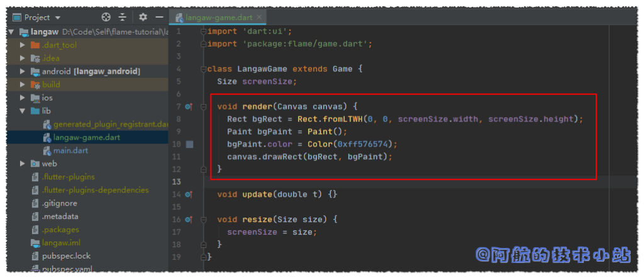The image size is (644, 278).
Task: Select pubspec.lock file in tree
Action: 65,256
